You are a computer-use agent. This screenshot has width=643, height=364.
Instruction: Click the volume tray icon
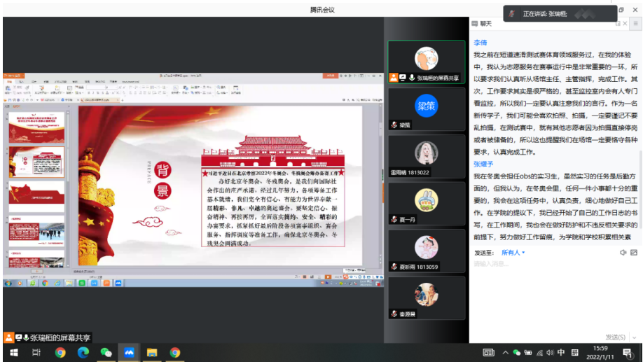pyautogui.click(x=550, y=353)
